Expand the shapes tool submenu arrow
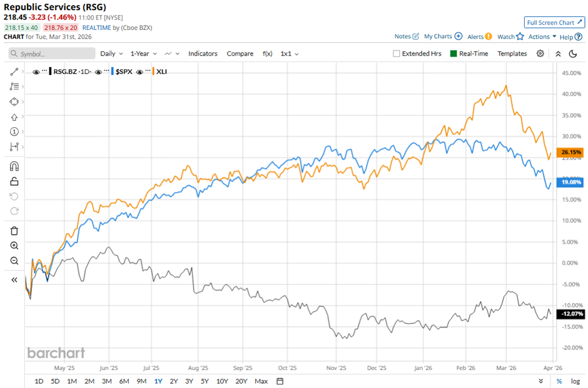Viewport: 588px width, 388px height. (x=23, y=102)
